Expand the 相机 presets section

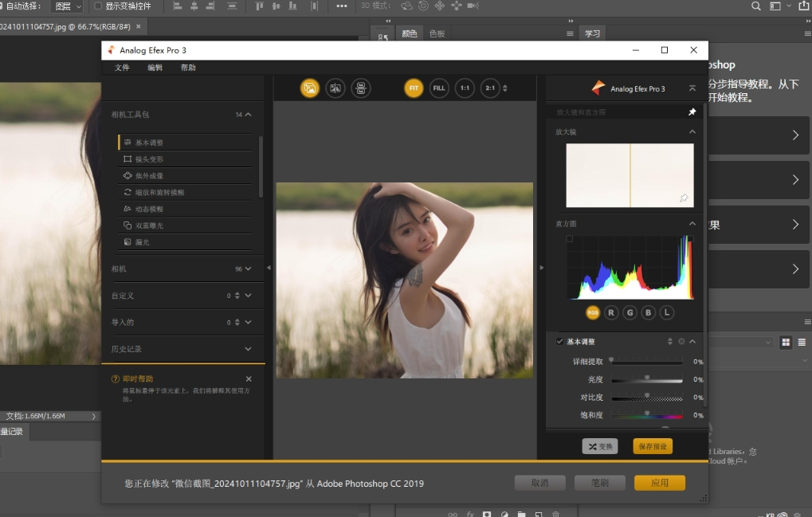[x=248, y=269]
